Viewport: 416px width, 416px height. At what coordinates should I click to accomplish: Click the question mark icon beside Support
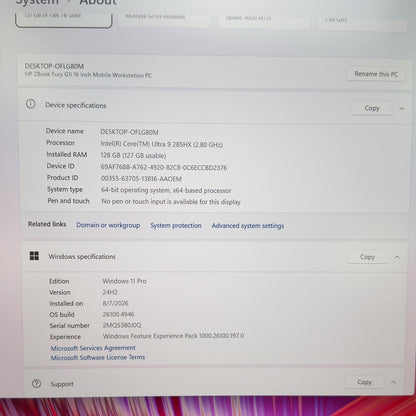(36, 383)
